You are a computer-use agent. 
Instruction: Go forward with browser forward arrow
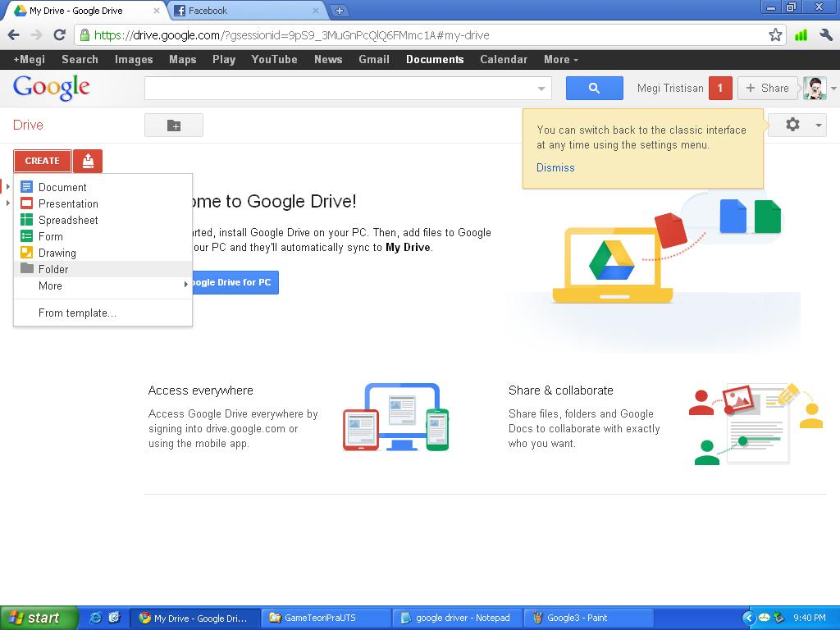coord(36,35)
